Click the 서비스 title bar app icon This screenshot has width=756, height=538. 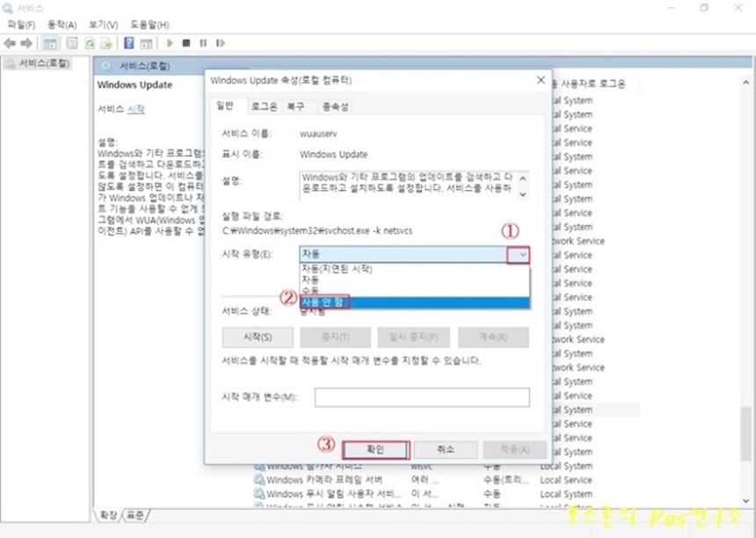pos(8,8)
